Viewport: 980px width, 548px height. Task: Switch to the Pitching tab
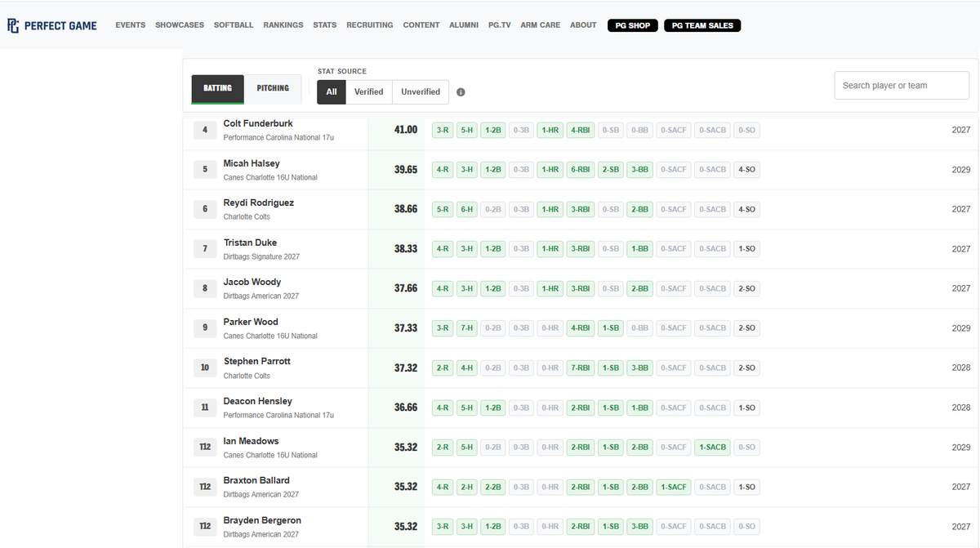point(273,89)
